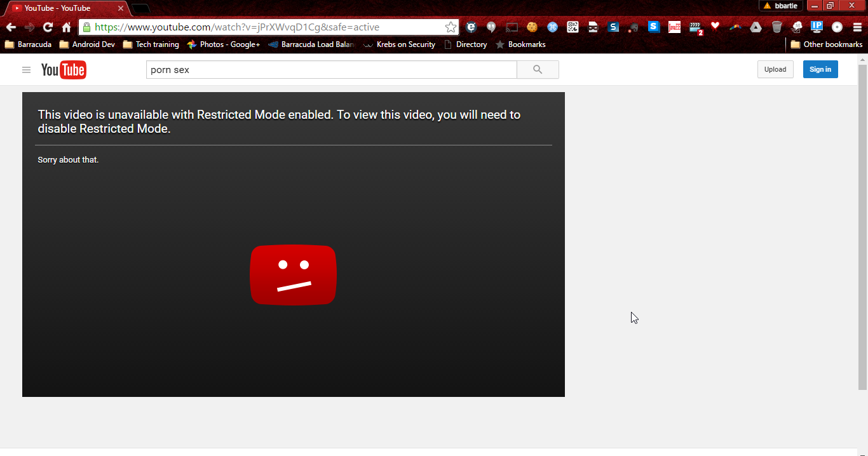
Task: Open the Android Dev bookmarks folder
Action: point(87,44)
